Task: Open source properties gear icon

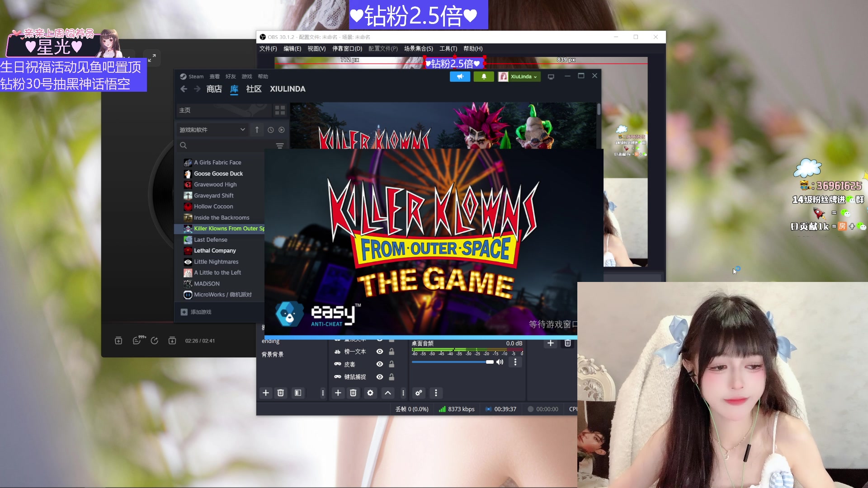Action: coord(370,393)
